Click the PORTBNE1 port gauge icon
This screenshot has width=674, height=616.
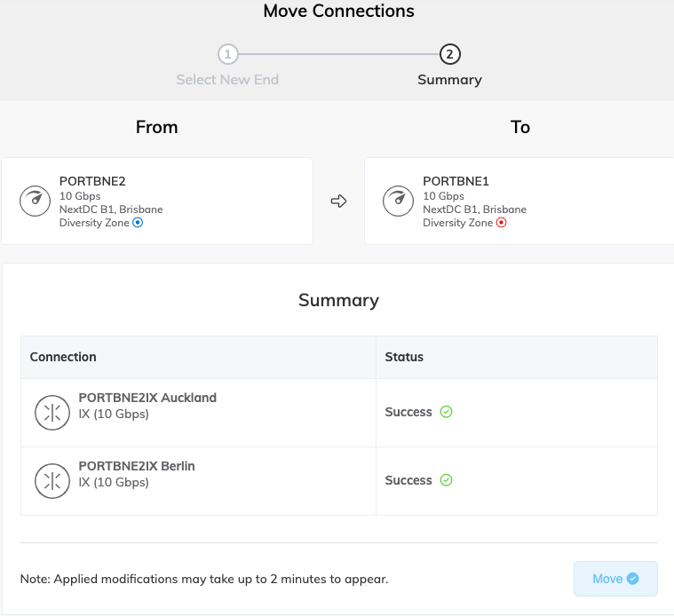(x=398, y=201)
